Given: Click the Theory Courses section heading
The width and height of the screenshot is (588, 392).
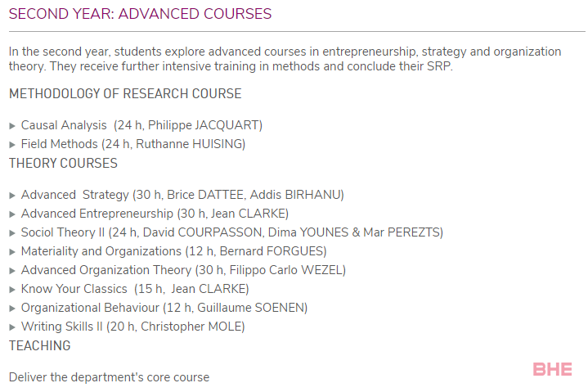Looking at the screenshot, I should 63,163.
